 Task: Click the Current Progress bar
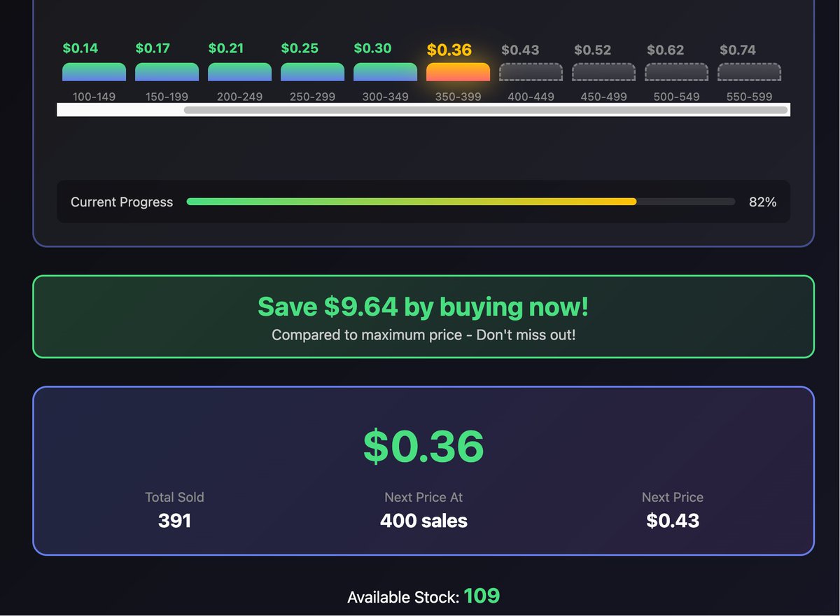pyautogui.click(x=461, y=202)
